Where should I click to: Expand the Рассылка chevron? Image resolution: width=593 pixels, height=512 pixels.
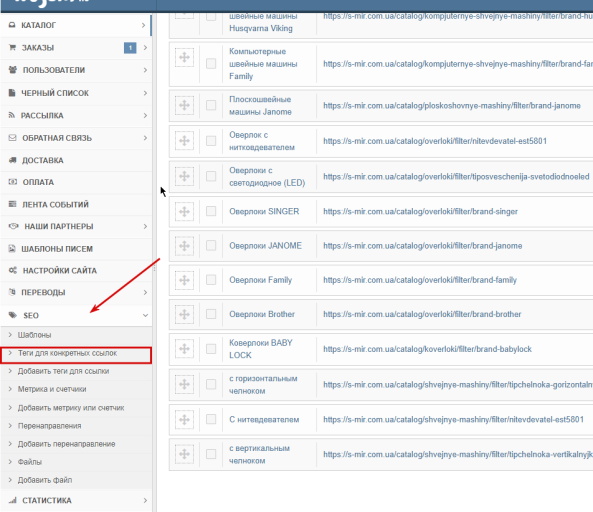tap(145, 115)
